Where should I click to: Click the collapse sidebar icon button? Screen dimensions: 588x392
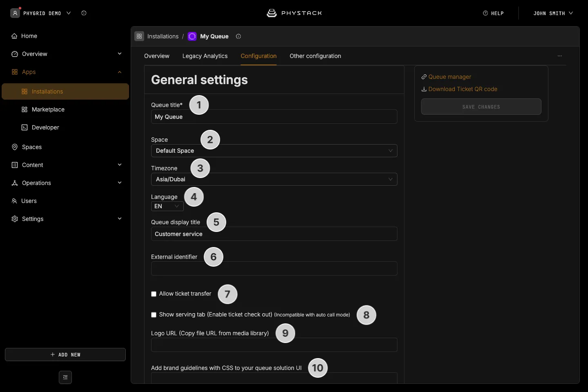[x=65, y=377]
